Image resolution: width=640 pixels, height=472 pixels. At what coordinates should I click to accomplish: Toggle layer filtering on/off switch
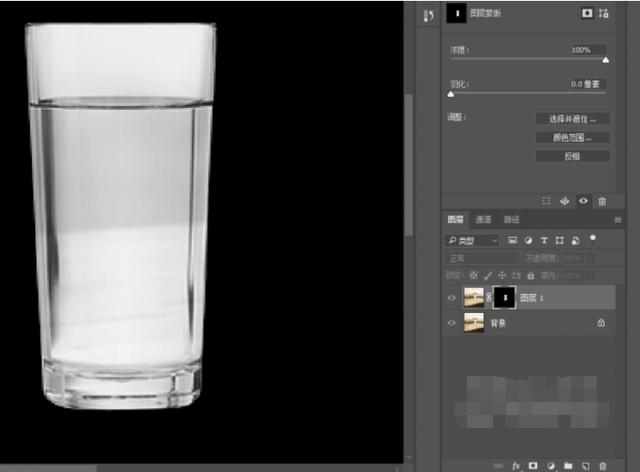pos(593,239)
